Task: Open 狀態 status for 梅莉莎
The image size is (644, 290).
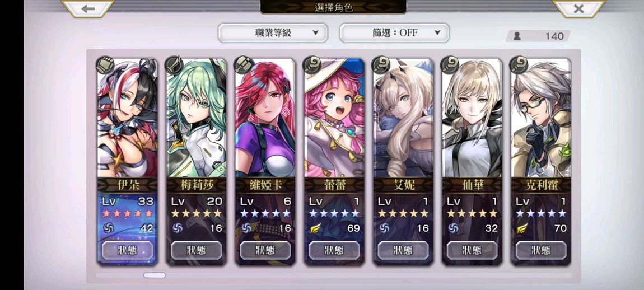Action: click(x=197, y=250)
